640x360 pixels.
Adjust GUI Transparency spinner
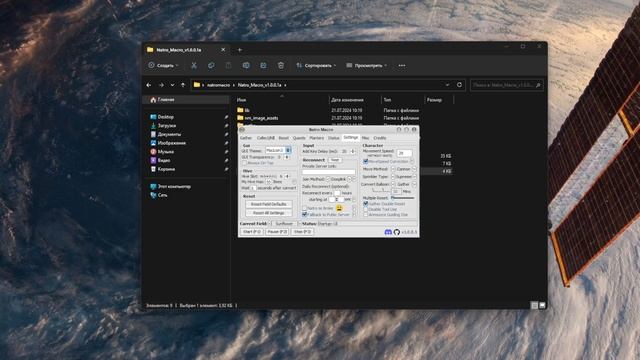coord(287,157)
